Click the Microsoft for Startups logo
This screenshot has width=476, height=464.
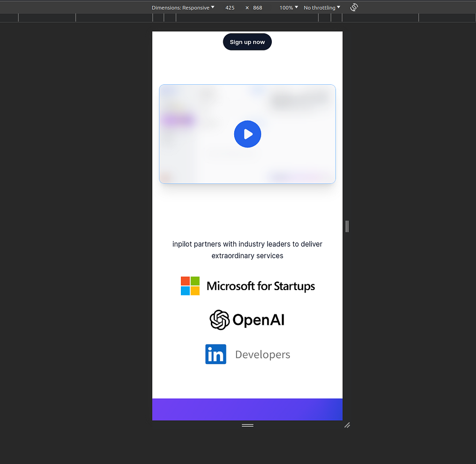(248, 286)
